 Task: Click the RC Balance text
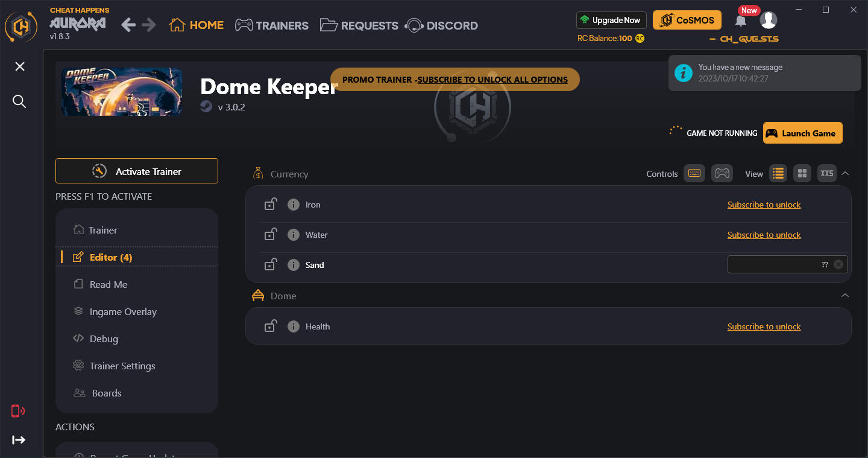[605, 38]
